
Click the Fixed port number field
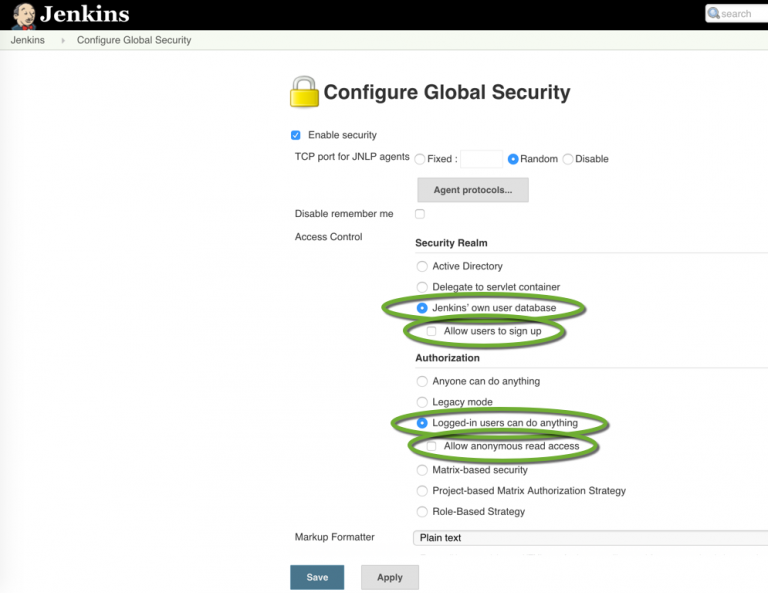[x=481, y=159]
